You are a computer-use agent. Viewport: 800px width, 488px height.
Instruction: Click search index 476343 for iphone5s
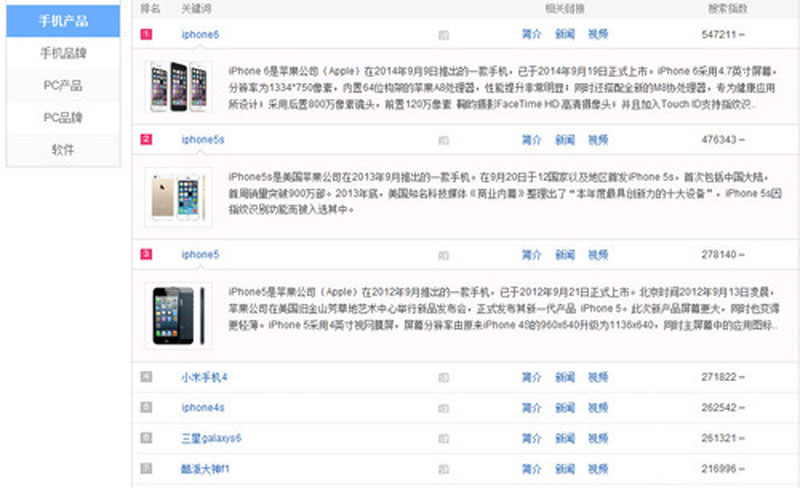pos(719,140)
